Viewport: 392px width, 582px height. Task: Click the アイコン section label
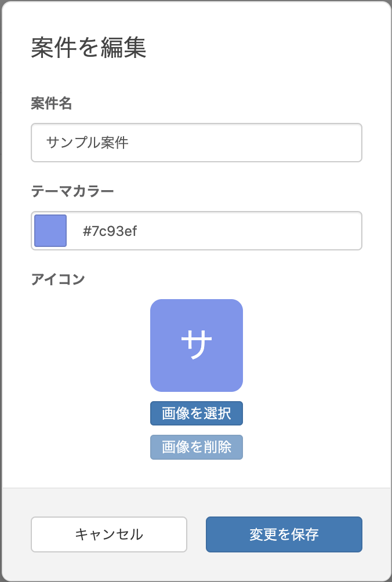58,279
